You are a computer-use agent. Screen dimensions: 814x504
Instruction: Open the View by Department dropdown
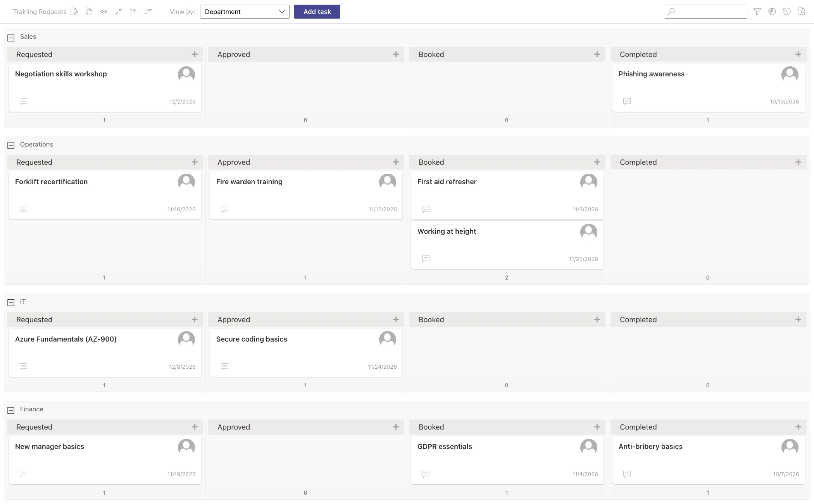point(245,12)
